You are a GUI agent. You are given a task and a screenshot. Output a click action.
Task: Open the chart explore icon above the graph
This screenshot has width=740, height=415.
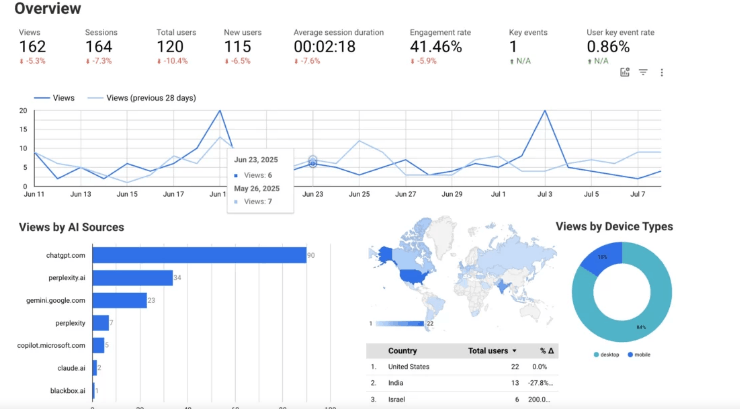624,72
